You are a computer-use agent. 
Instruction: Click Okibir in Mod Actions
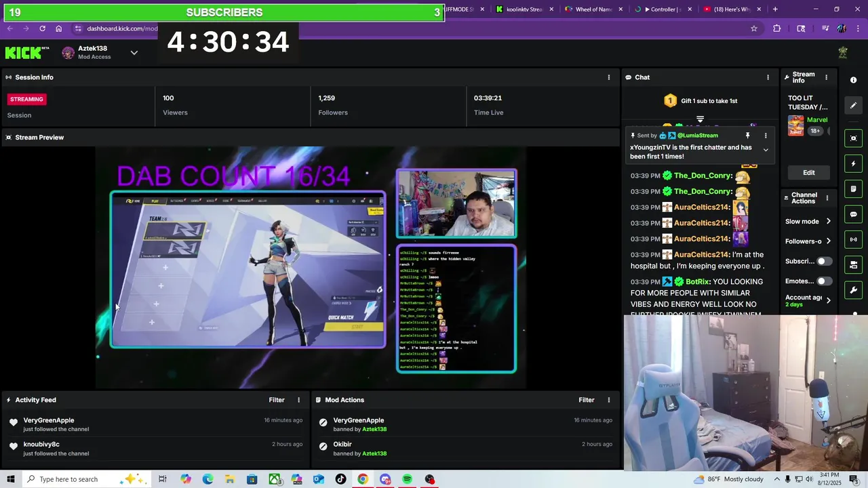[x=342, y=445]
